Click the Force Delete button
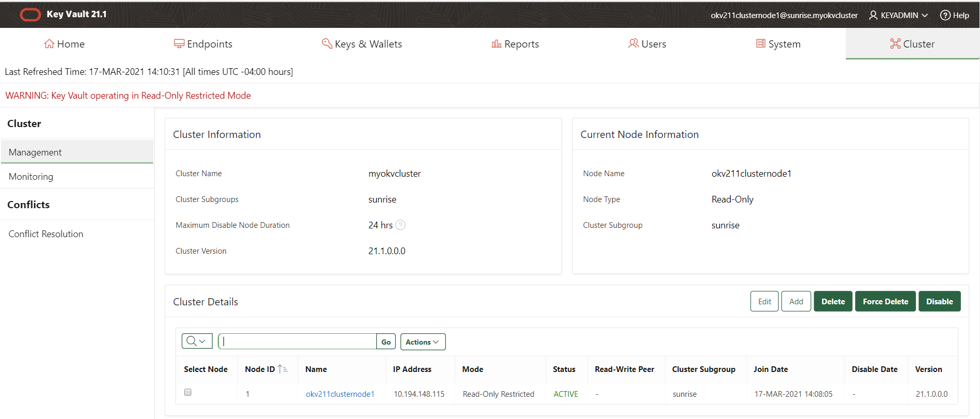Viewport: 980px width, 419px height. pos(886,302)
